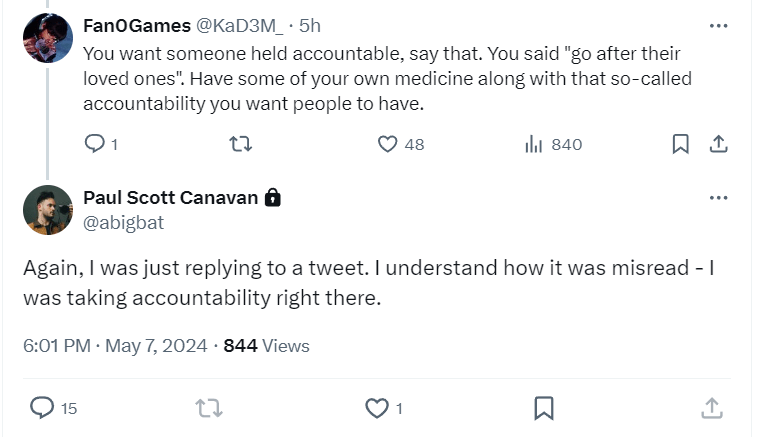Screen dimensions: 767x437
Task: Open Fan0Games profile picture
Action: [47, 38]
